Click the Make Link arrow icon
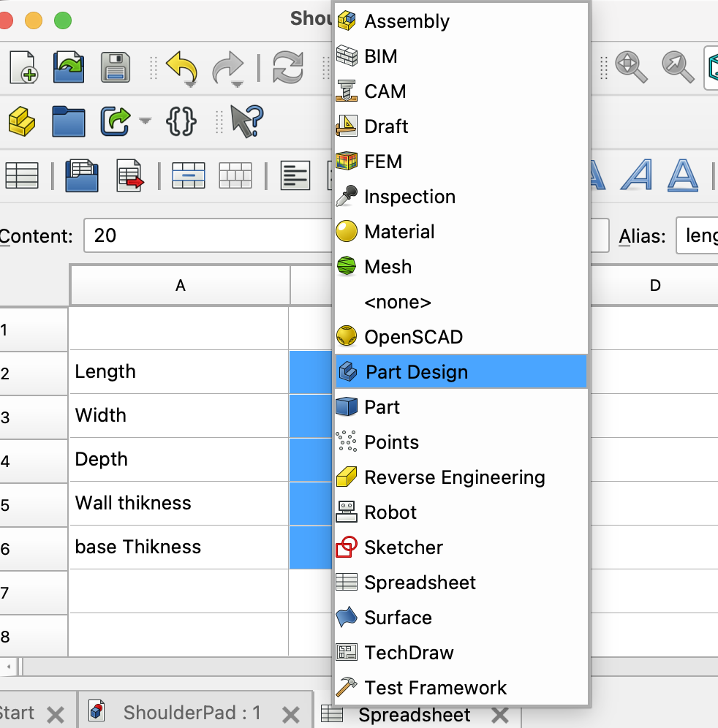 [115, 121]
